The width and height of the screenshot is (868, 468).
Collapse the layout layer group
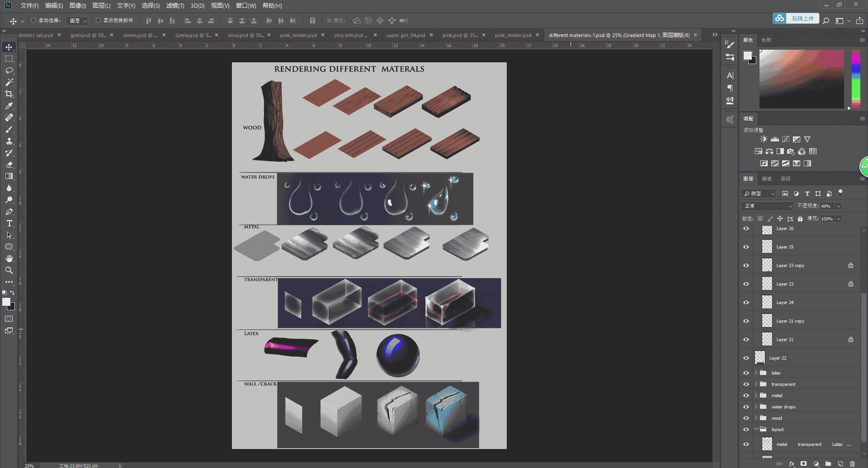[x=756, y=429]
